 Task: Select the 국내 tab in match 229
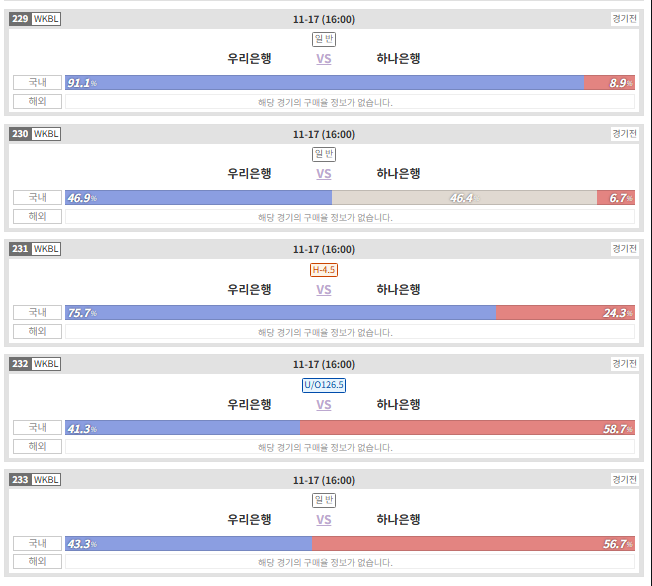pyautogui.click(x=37, y=82)
